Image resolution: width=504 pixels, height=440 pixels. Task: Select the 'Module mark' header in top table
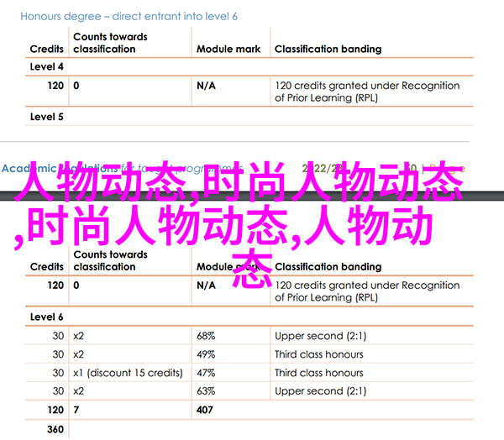tap(228, 49)
